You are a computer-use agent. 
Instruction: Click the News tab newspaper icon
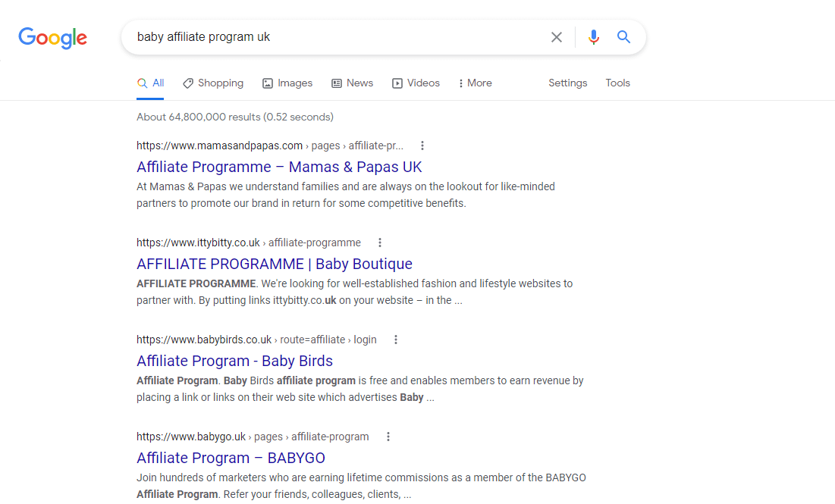335,83
